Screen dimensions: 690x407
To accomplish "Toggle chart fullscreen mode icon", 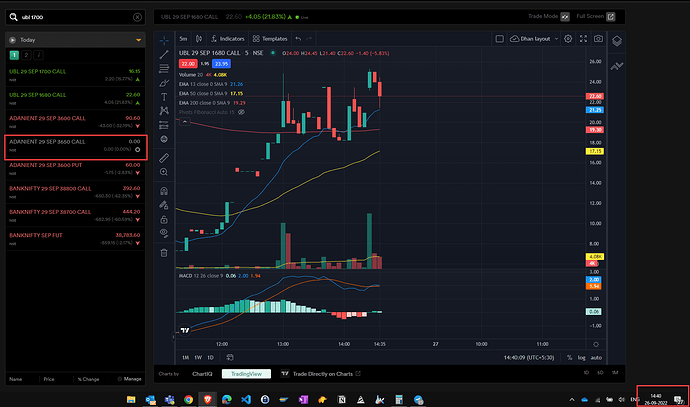I will click(x=583, y=39).
